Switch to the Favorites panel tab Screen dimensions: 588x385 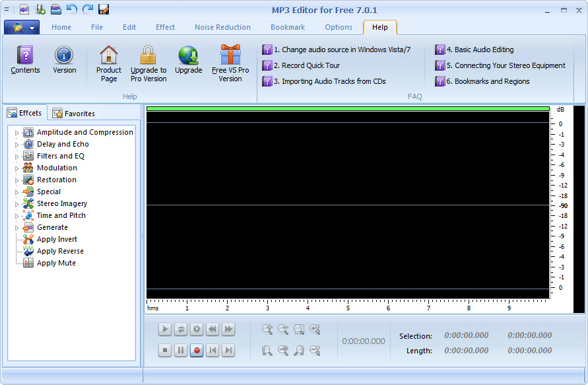74,114
